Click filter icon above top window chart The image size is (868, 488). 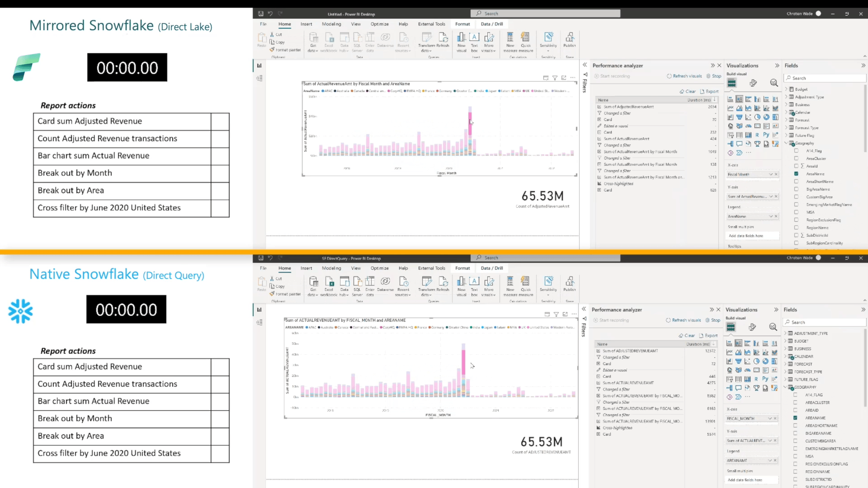(x=555, y=78)
